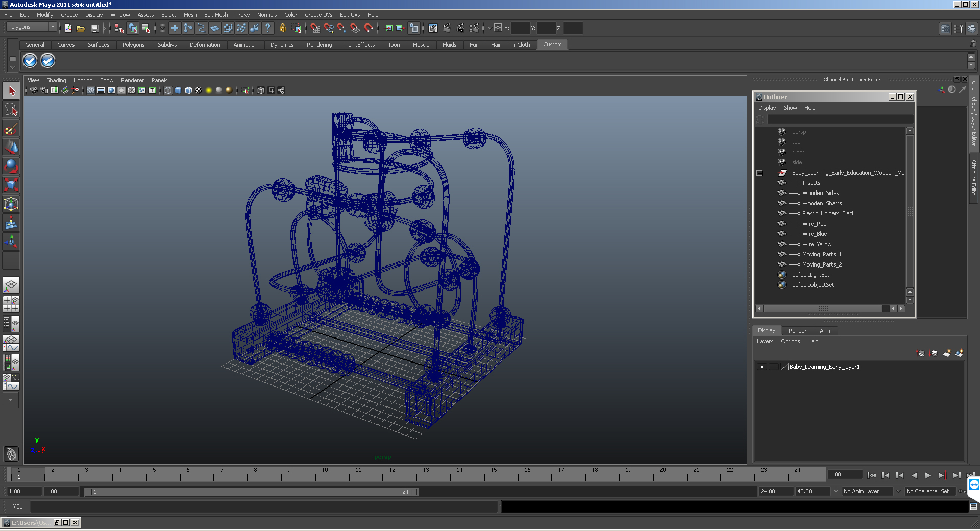
Task: Open the Create UVs menu
Action: point(318,15)
